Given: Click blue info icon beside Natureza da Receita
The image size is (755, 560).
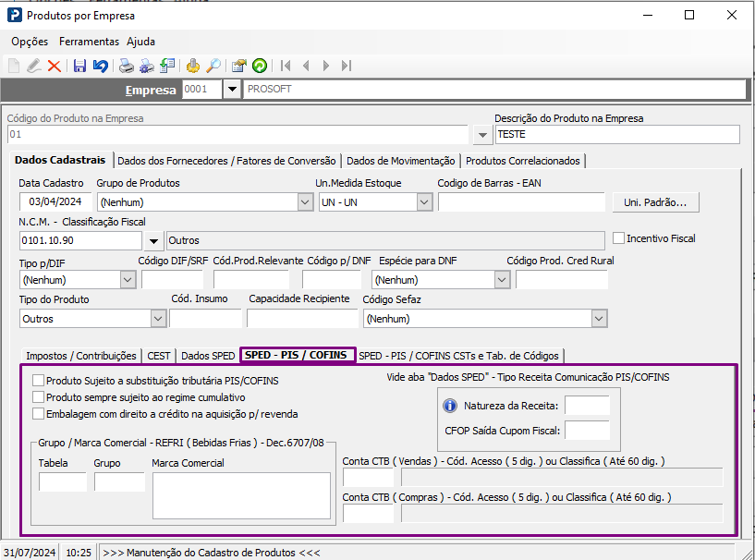Looking at the screenshot, I should tap(450, 406).
